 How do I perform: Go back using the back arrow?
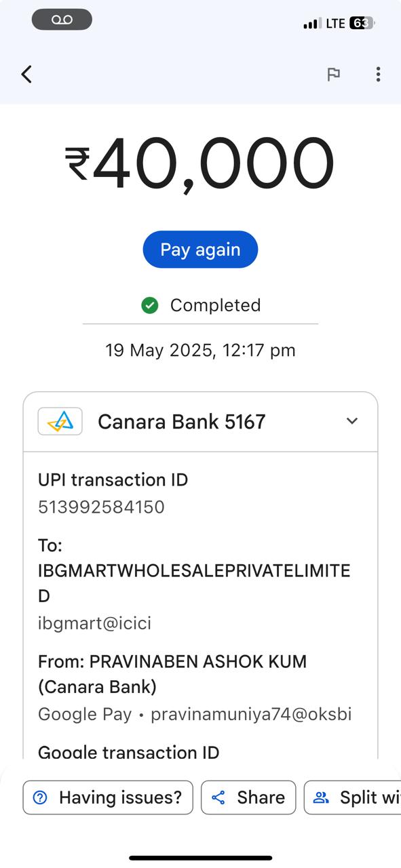coord(26,74)
